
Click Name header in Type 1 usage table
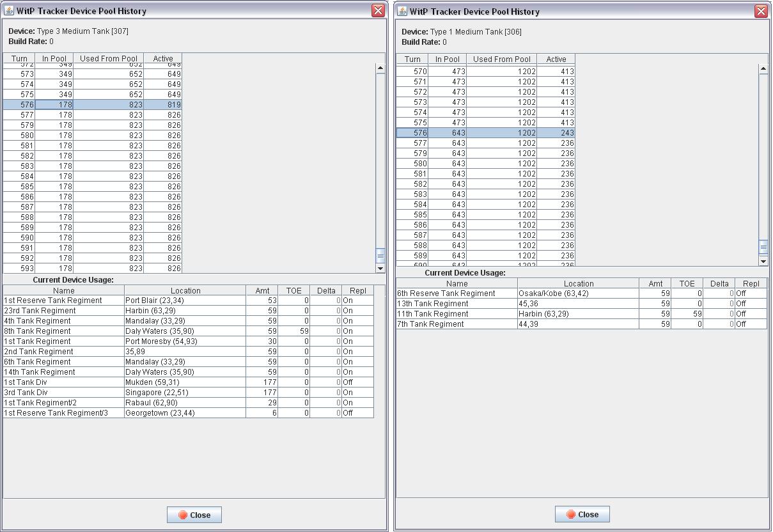(x=457, y=283)
